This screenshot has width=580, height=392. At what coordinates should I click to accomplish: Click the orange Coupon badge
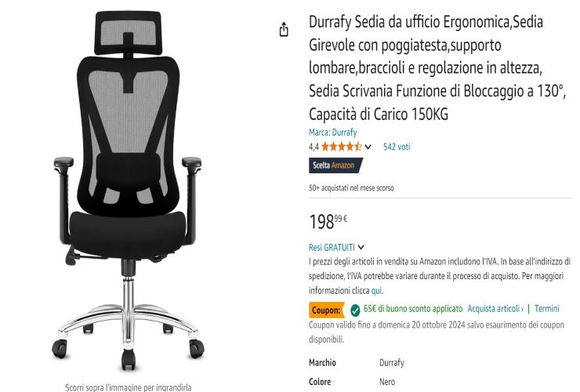(x=326, y=310)
